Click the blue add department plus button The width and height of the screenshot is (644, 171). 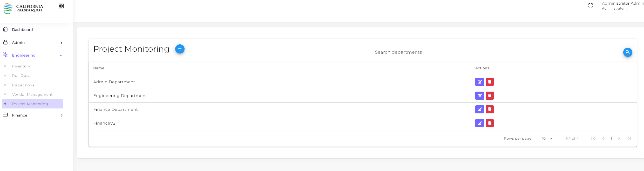(180, 49)
